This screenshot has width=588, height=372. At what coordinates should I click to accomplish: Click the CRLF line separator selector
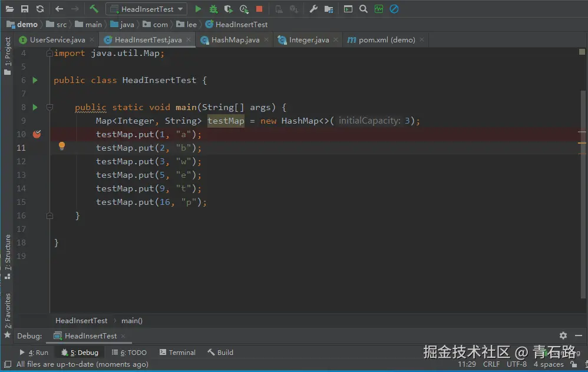click(491, 364)
